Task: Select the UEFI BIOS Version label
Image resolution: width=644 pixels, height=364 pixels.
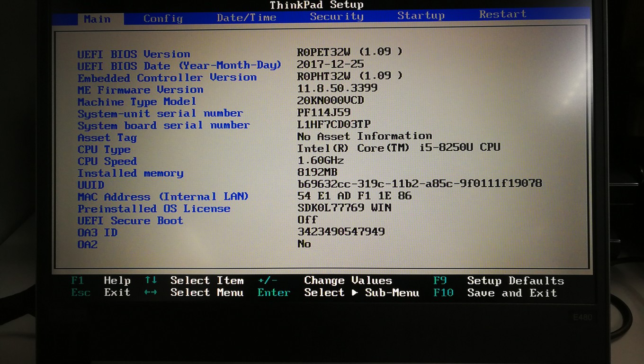Action: (x=134, y=54)
